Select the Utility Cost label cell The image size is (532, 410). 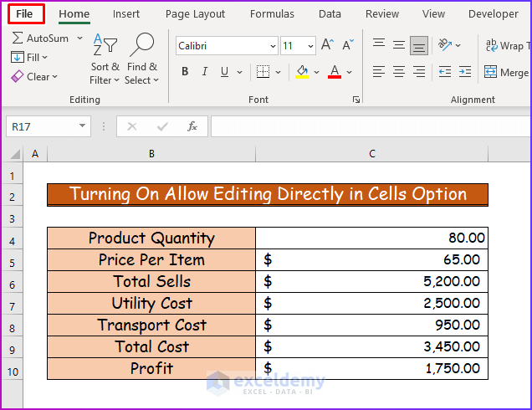tap(151, 304)
